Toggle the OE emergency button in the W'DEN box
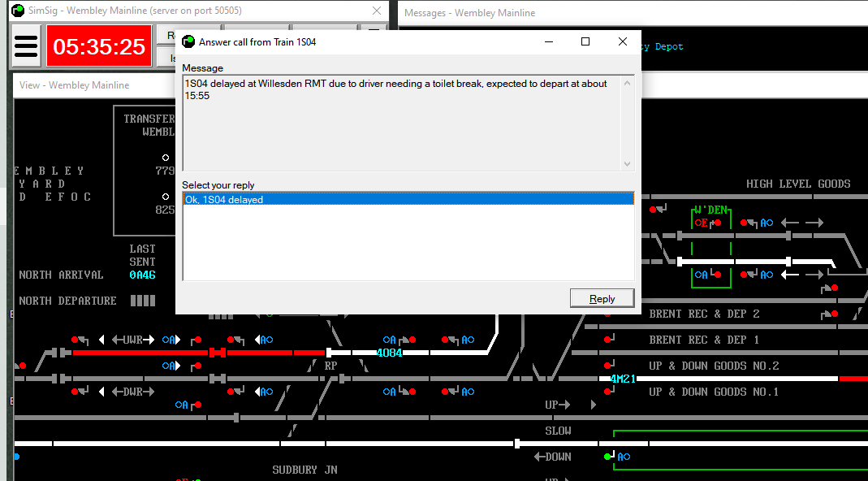Screen dimensions: 868x481 coord(701,223)
